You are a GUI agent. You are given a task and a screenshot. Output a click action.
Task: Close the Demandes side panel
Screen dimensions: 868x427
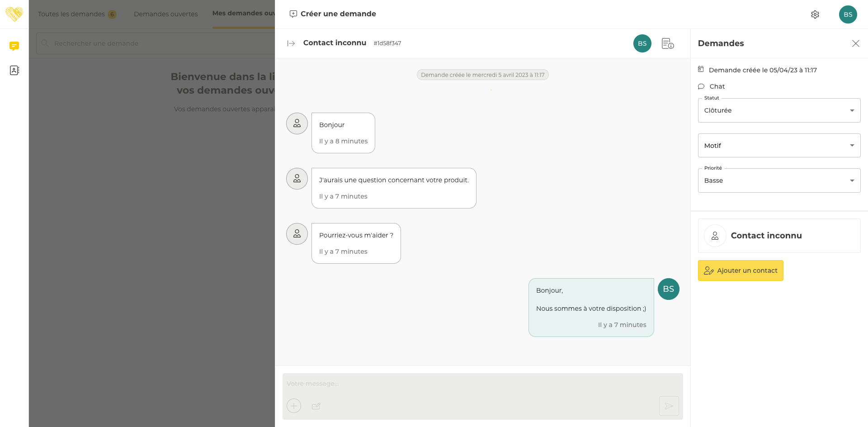855,43
